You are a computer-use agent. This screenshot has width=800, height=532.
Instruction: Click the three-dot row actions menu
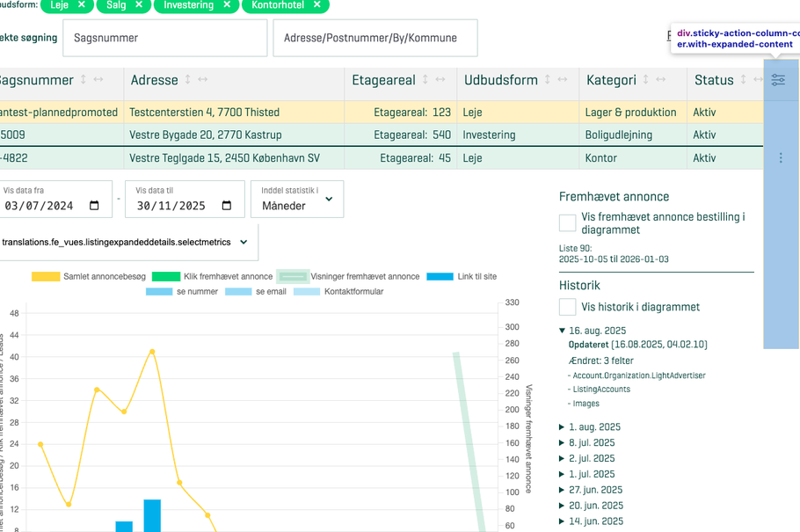click(781, 158)
